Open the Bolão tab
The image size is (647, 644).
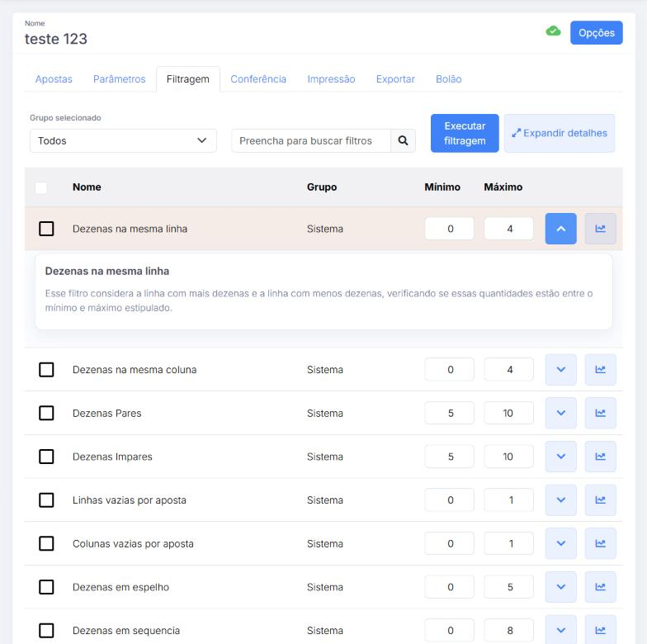[449, 79]
